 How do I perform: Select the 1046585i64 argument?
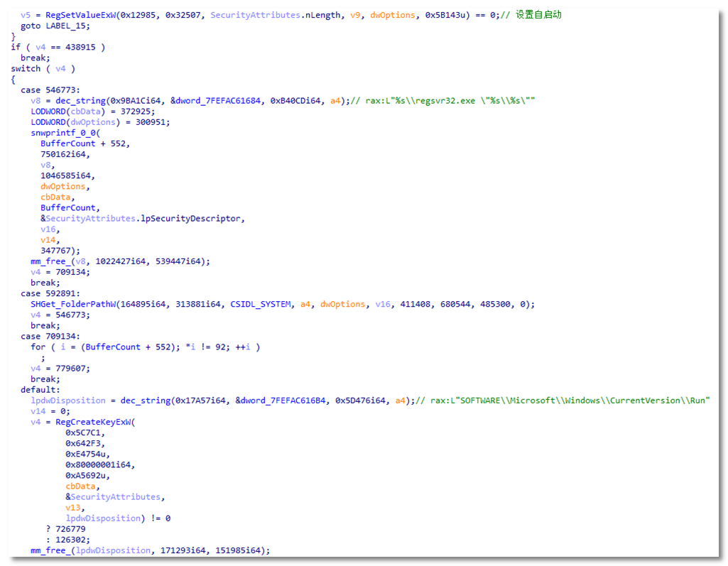(x=67, y=175)
